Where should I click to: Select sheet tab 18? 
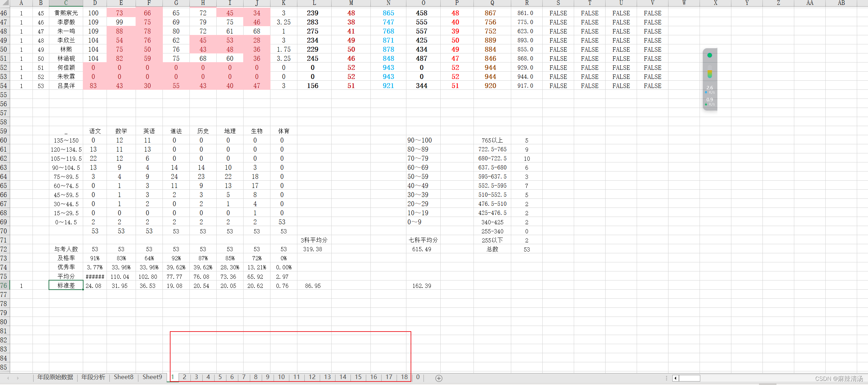(404, 377)
